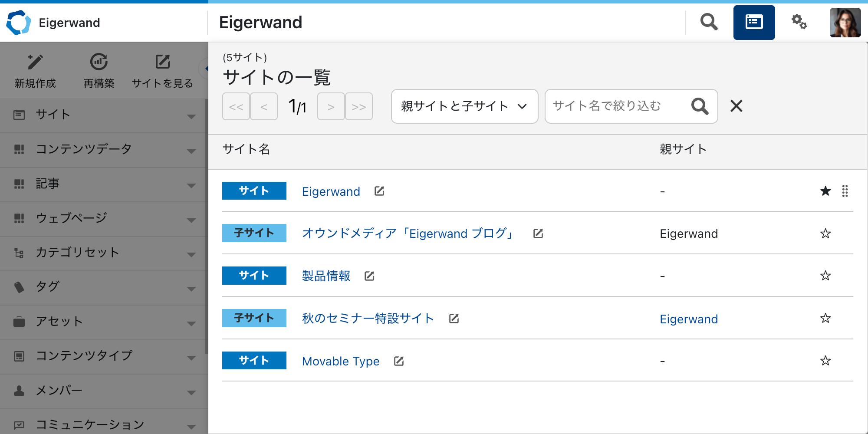Open external link icon next to 製品情報
Viewport: 868px width, 434px height.
[x=369, y=276]
